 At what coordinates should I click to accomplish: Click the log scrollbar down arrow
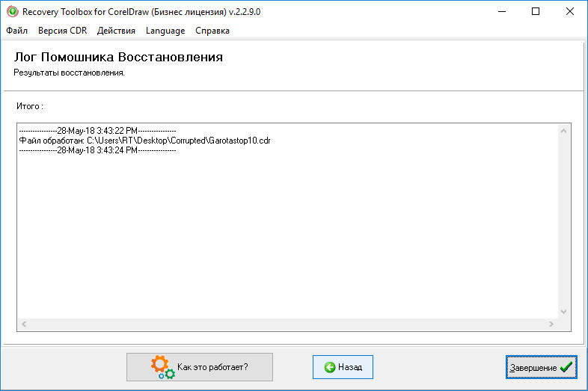click(563, 312)
